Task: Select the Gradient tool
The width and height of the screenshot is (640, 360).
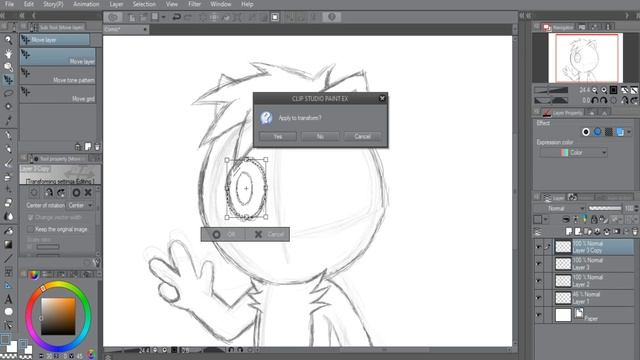Action: (8, 244)
